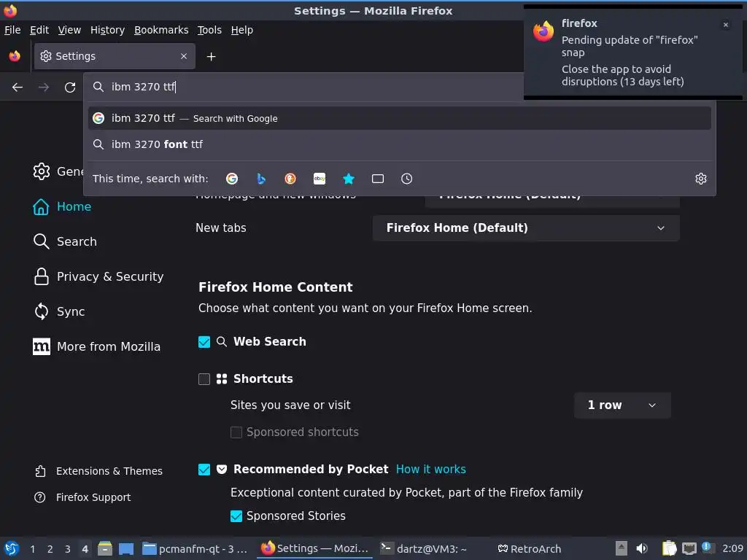The height and width of the screenshot is (560, 747).
Task: Disable the Web Search checkbox
Action: point(204,342)
